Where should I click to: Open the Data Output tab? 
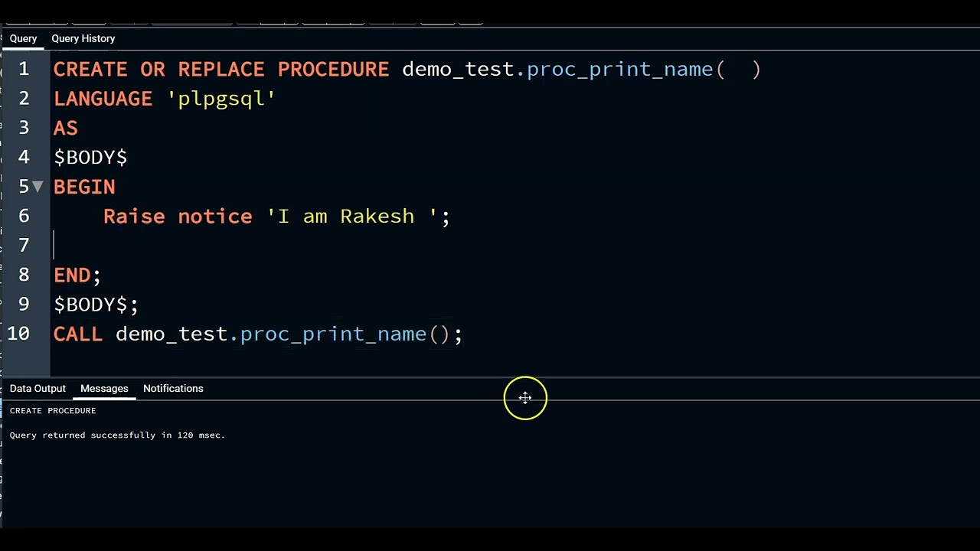[38, 388]
